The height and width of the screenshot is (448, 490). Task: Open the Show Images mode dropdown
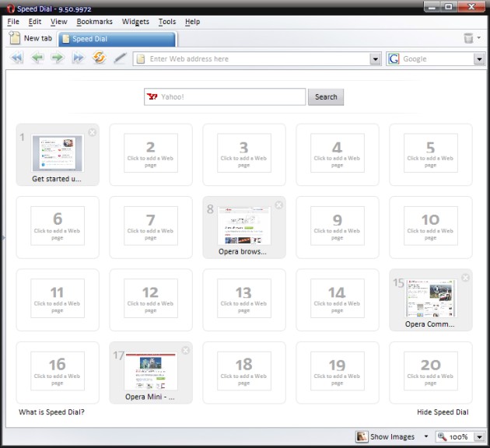pos(426,436)
